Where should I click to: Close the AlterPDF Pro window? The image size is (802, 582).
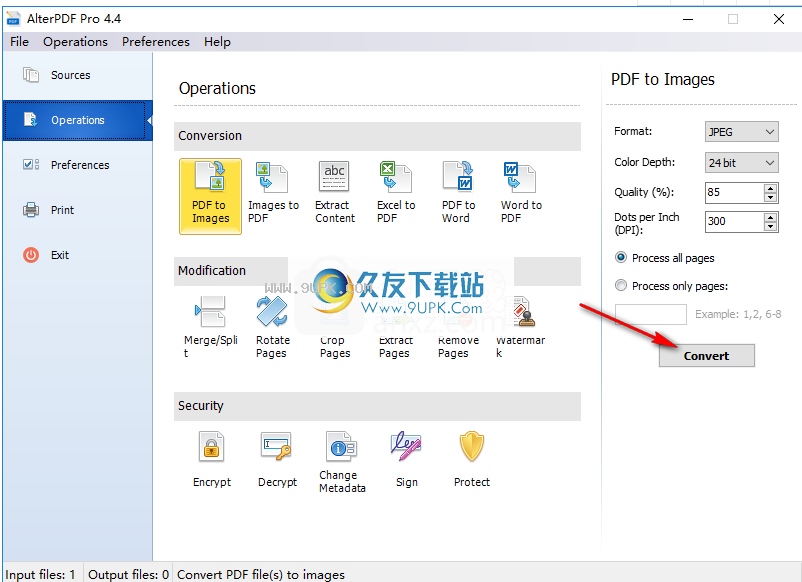click(x=779, y=19)
